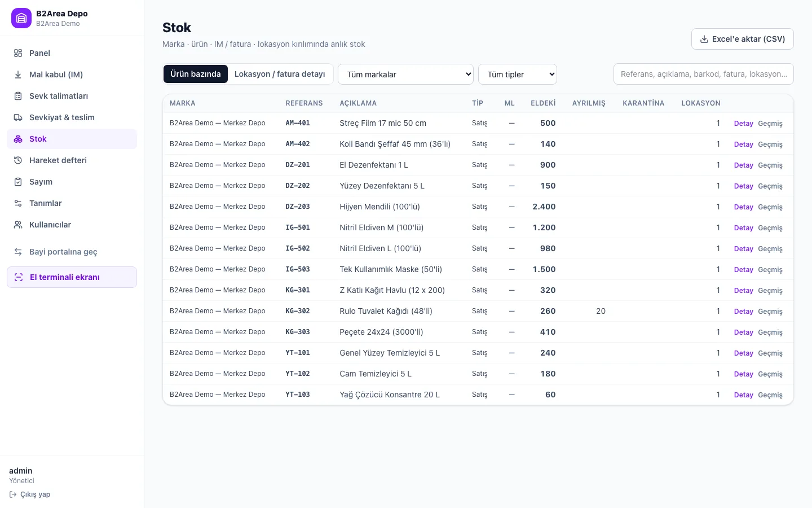This screenshot has height=508, width=812.
Task: Select reference code IG-503
Action: click(298, 269)
